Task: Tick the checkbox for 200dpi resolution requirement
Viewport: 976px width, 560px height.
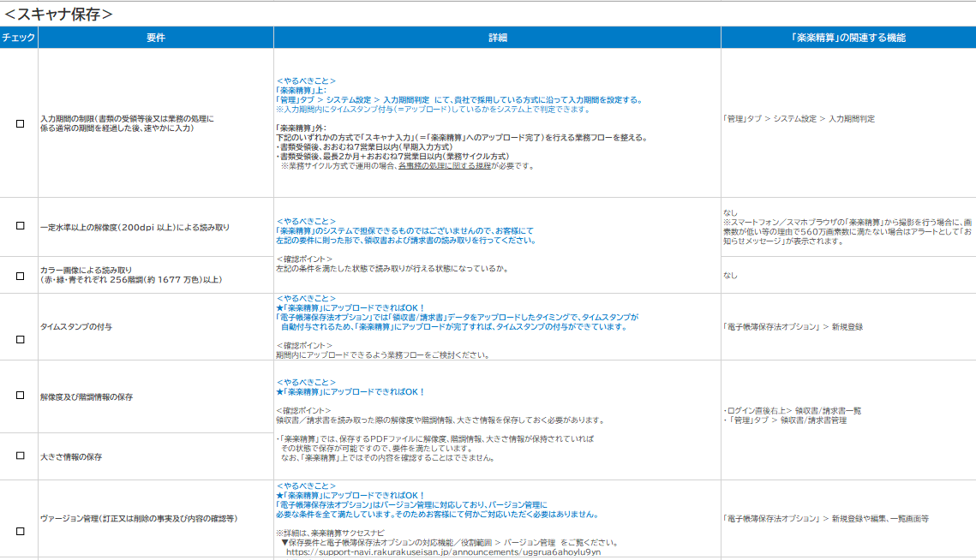Action: (20, 226)
